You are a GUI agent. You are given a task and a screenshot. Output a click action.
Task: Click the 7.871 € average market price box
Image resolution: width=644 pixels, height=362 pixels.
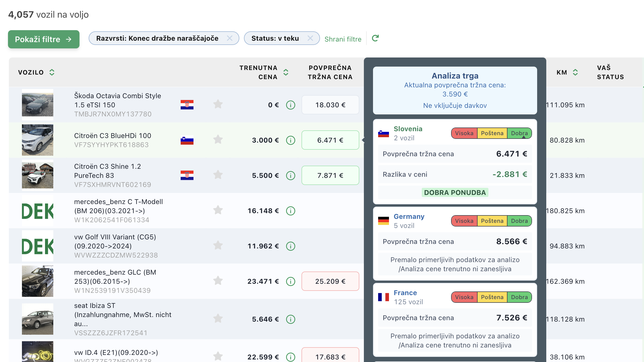pyautogui.click(x=330, y=176)
